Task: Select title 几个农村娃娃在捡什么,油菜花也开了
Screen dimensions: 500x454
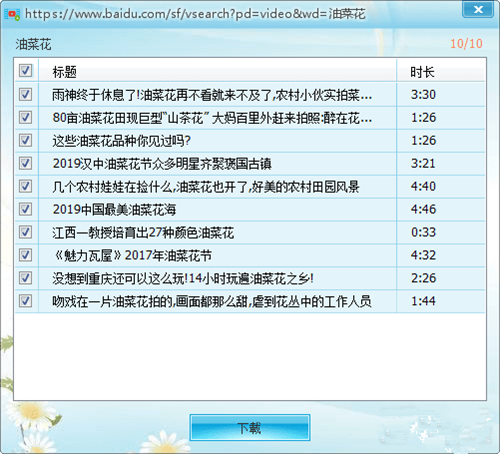Action: [x=206, y=187]
